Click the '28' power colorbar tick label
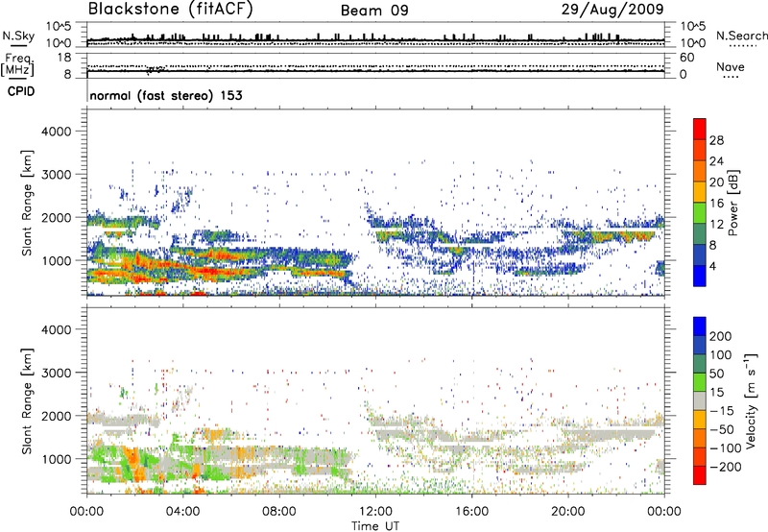 716,140
